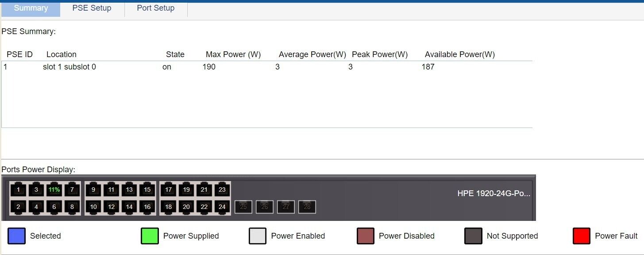
Task: Click port 20 on the switch diagram
Action: [x=186, y=206]
